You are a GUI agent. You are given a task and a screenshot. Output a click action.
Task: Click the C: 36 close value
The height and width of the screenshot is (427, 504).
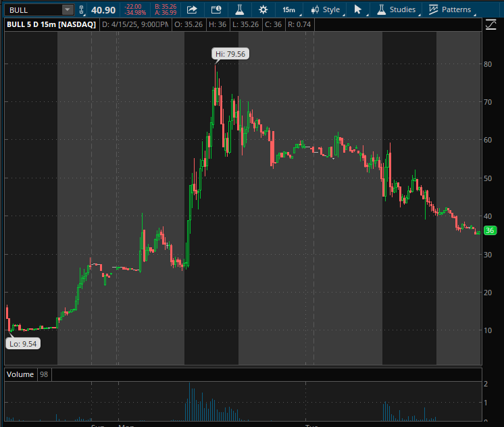point(273,24)
